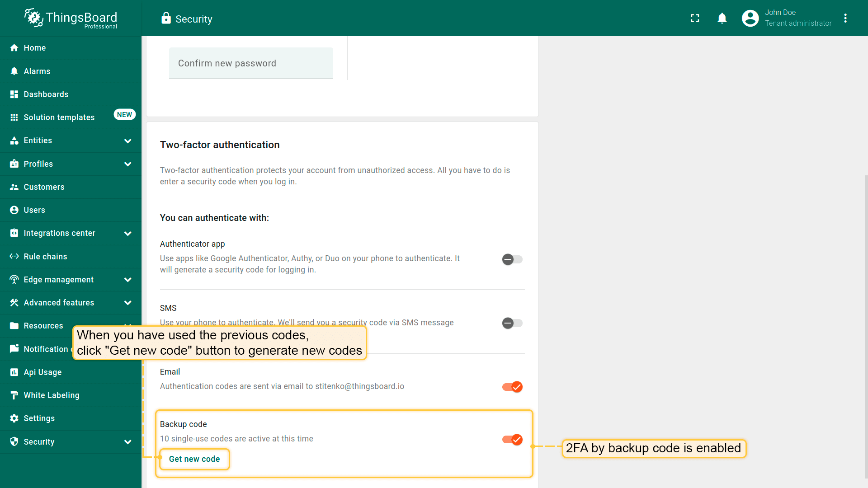Go to the Customers page
Screen dimensions: 868x488
(44, 187)
